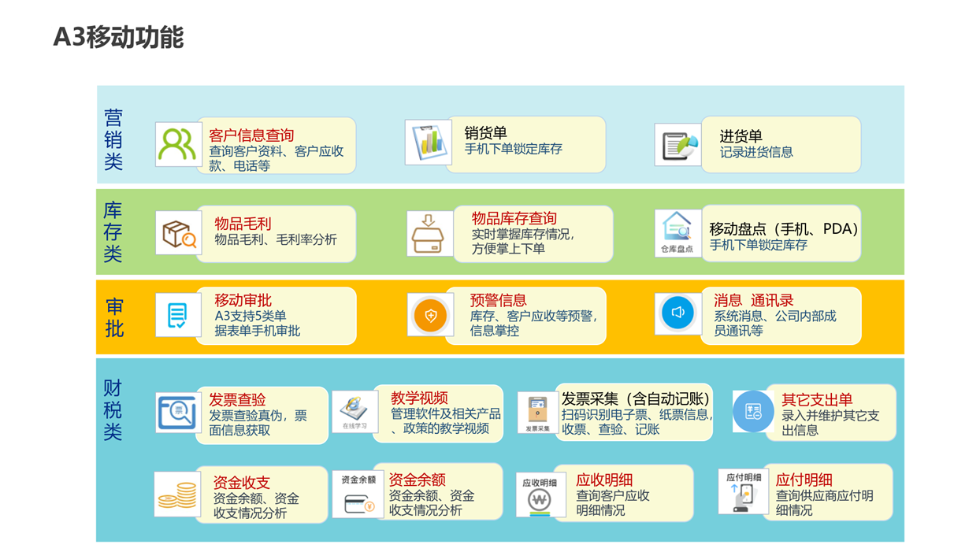Open the 应付明细 card title

coord(804,480)
